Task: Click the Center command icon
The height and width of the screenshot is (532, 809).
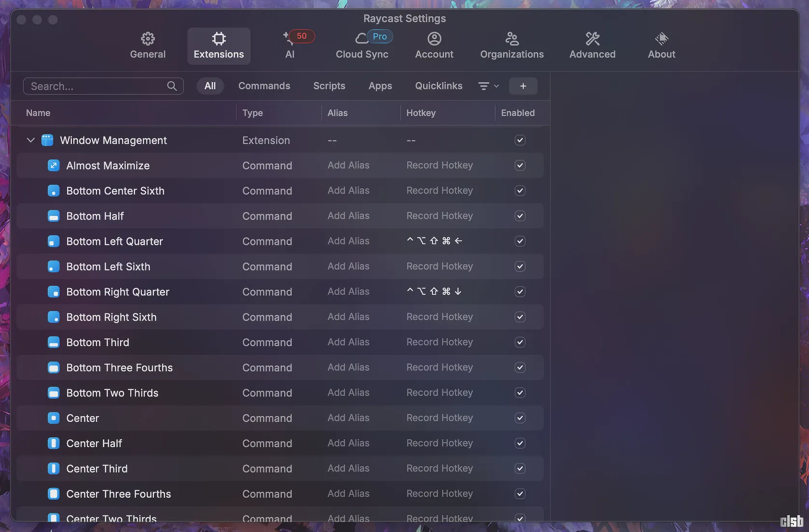Action: [x=54, y=418]
